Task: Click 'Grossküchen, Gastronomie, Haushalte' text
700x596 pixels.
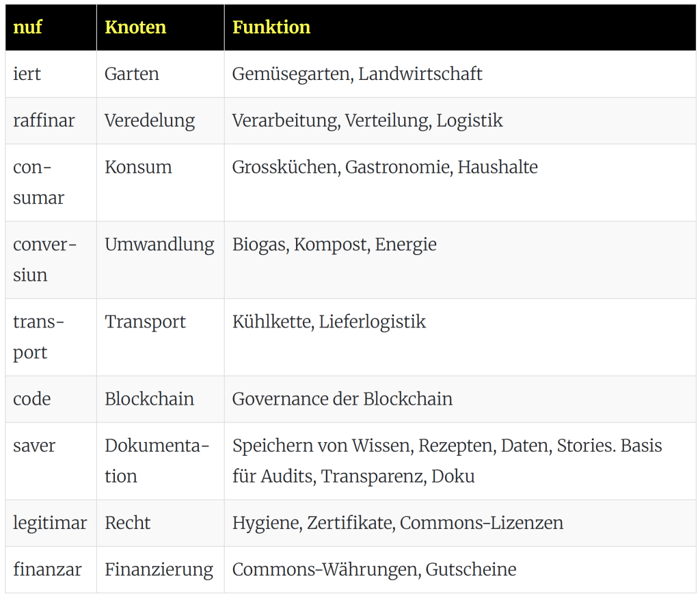Action: 385,167
